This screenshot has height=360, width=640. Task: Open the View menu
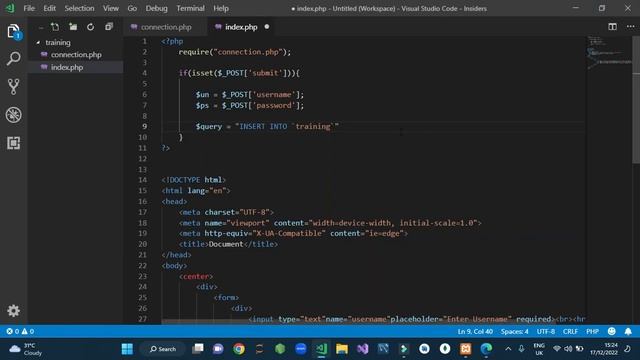pyautogui.click(x=111, y=8)
